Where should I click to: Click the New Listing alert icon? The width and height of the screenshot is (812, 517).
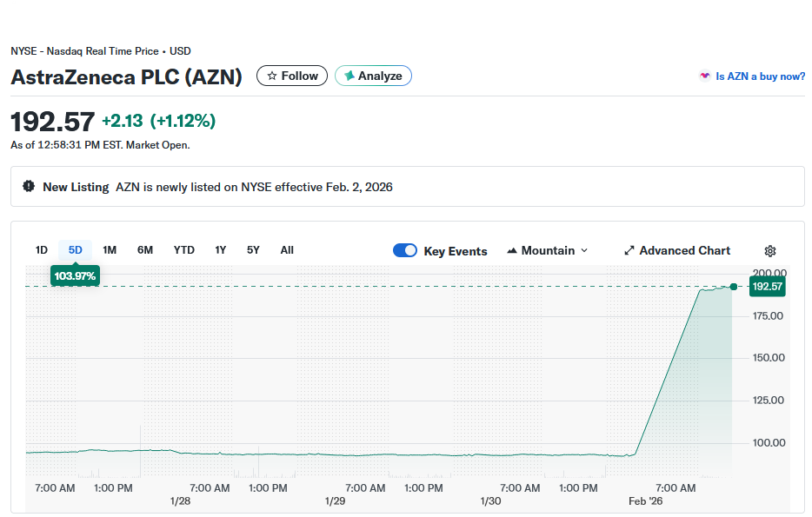[29, 187]
